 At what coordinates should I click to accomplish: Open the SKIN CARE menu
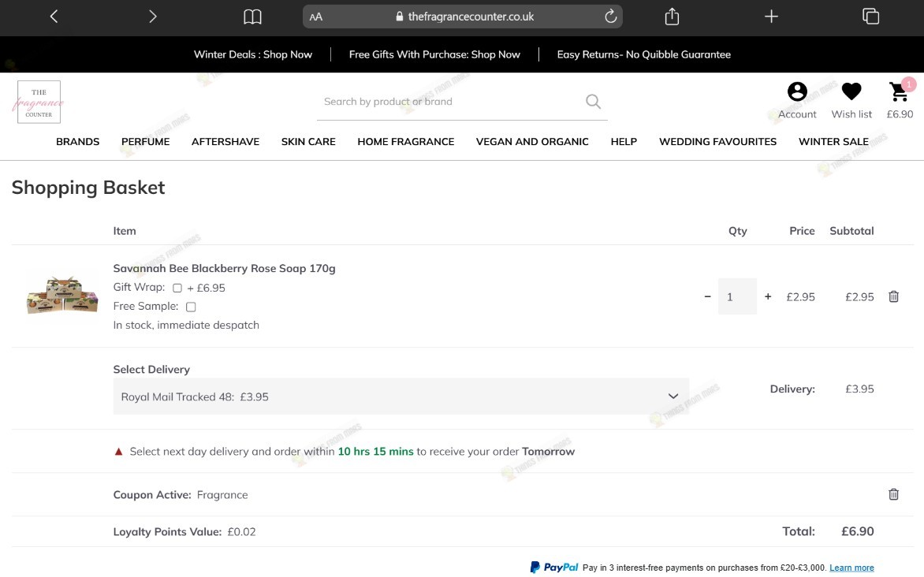point(308,141)
